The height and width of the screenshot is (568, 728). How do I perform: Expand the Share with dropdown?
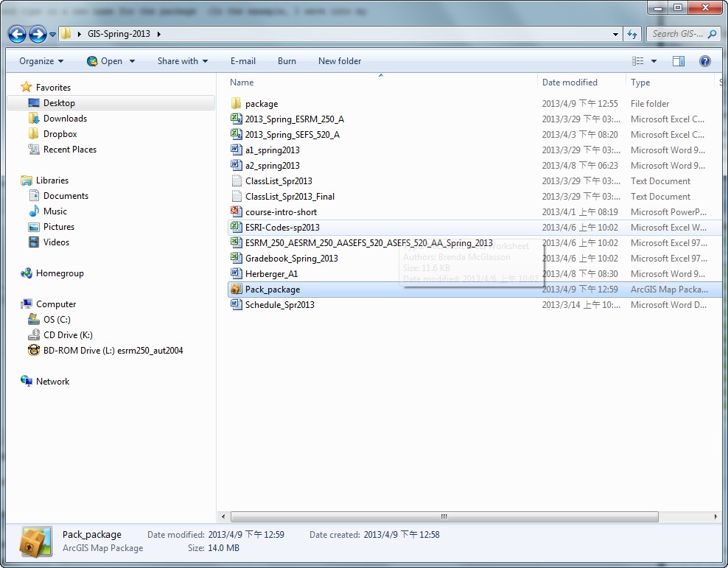pyautogui.click(x=182, y=61)
